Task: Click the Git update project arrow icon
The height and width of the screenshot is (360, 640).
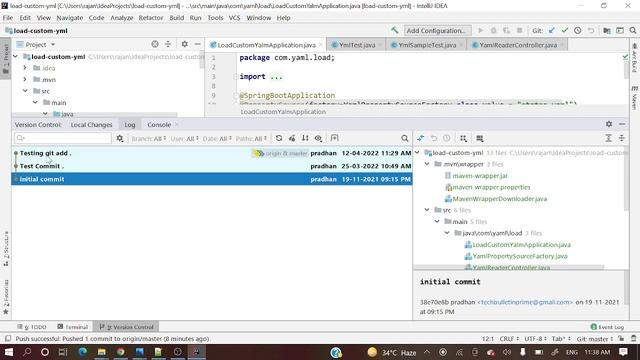Action: 552,31
